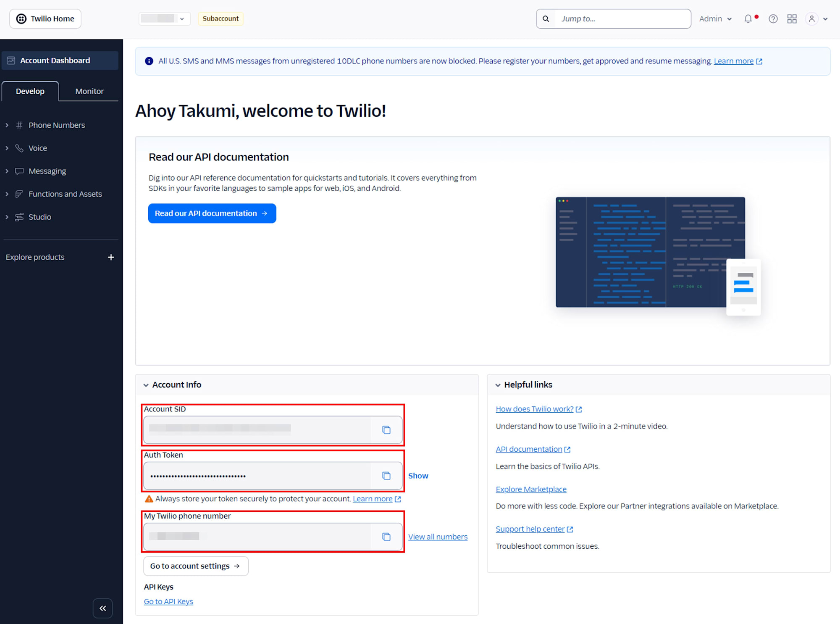
Task: Click the Subaccount badge
Action: 220,18
